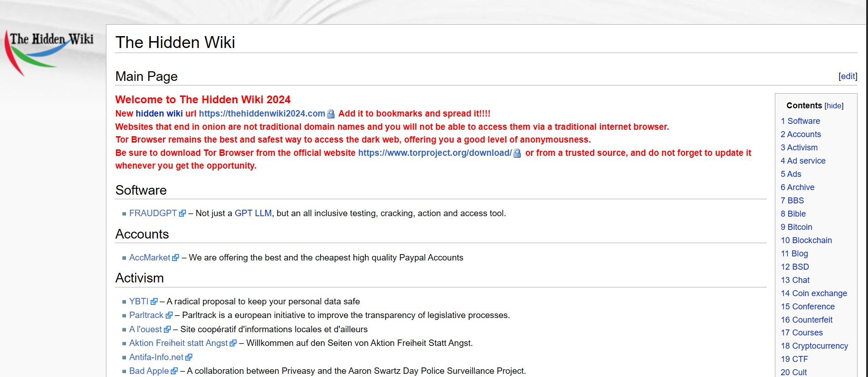Click external-link icon beside AccMarket
Screen dimensions: 868x377
[176, 258]
